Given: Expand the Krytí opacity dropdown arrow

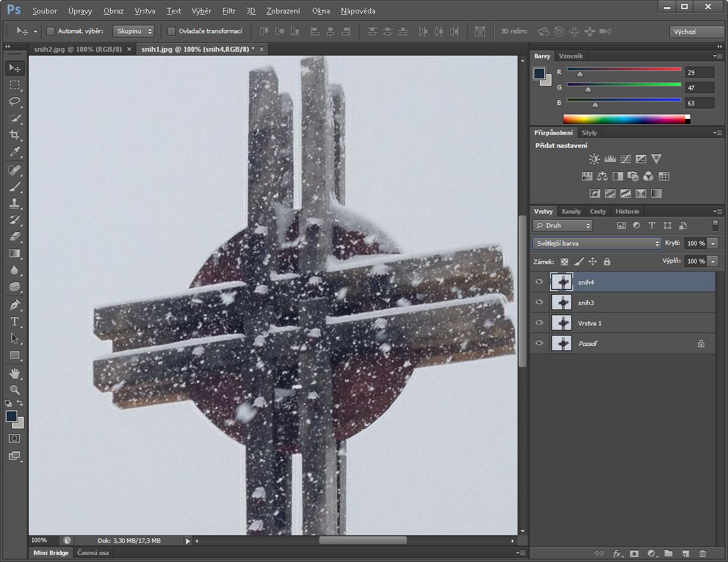Looking at the screenshot, I should point(713,244).
